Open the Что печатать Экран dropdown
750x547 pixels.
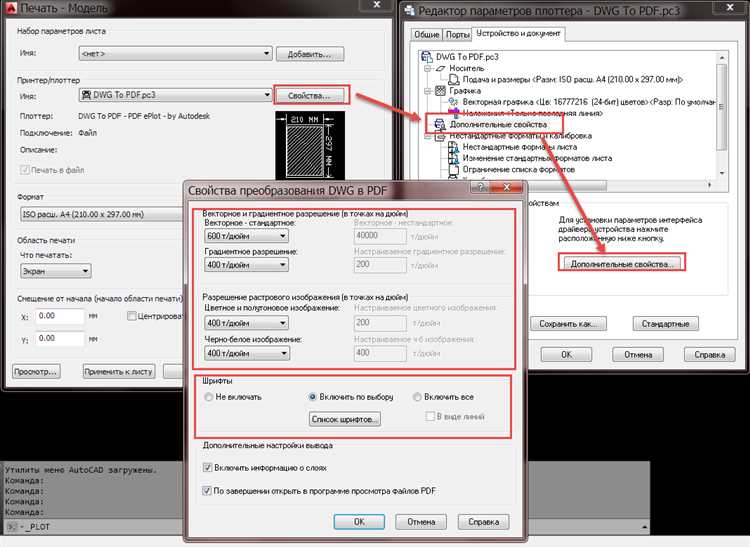[55, 271]
